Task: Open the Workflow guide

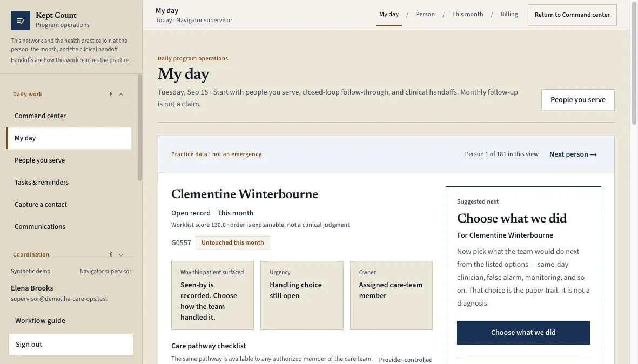Action: click(x=40, y=320)
